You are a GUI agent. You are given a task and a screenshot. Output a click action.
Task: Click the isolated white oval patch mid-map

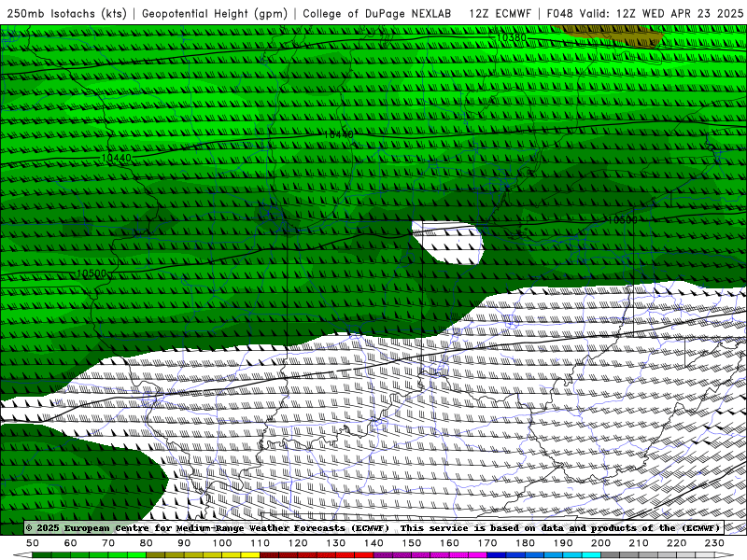coord(448,242)
